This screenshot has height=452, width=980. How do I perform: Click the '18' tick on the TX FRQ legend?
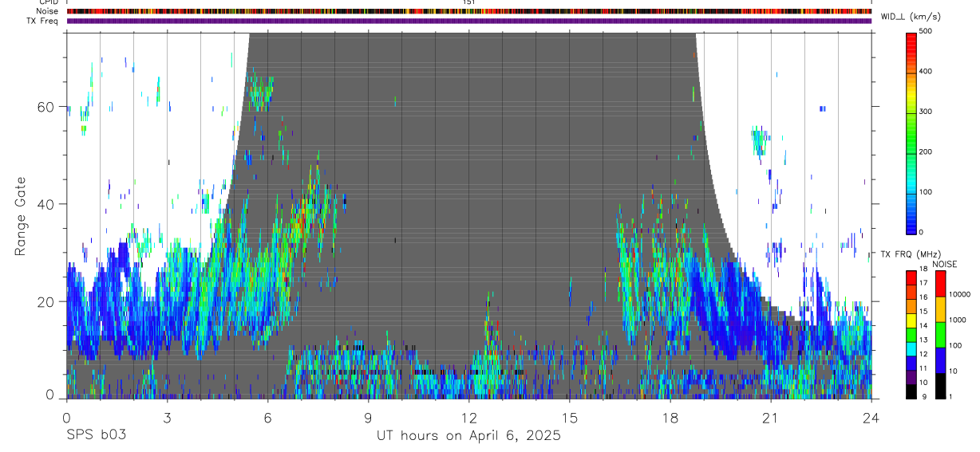[923, 269]
